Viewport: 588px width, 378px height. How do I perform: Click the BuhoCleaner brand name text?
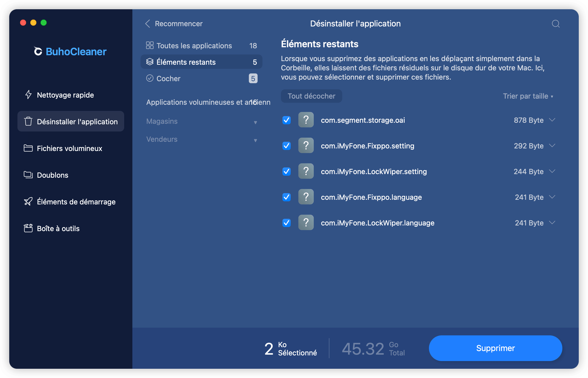76,51
